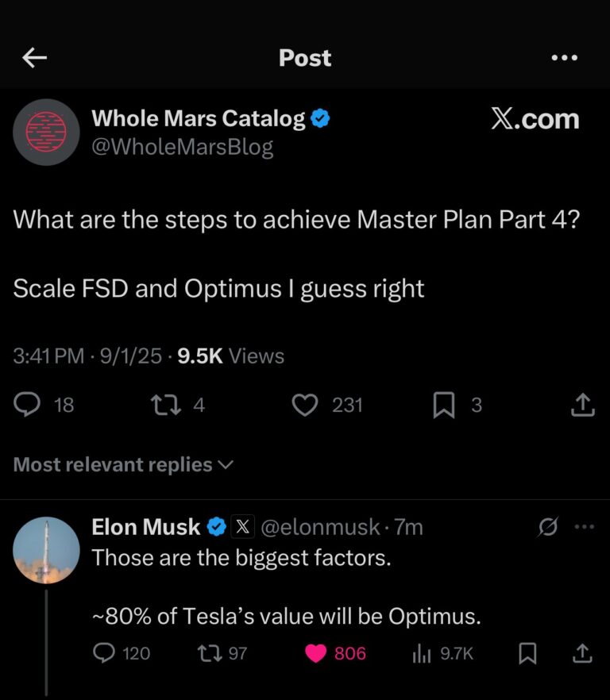Open the Most relevant replies sort dropdown
Viewport: 610px width, 700px height.
click(x=122, y=464)
